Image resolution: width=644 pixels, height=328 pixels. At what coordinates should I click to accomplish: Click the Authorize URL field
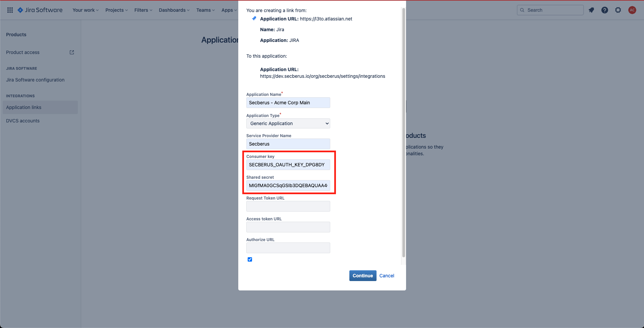click(x=288, y=248)
